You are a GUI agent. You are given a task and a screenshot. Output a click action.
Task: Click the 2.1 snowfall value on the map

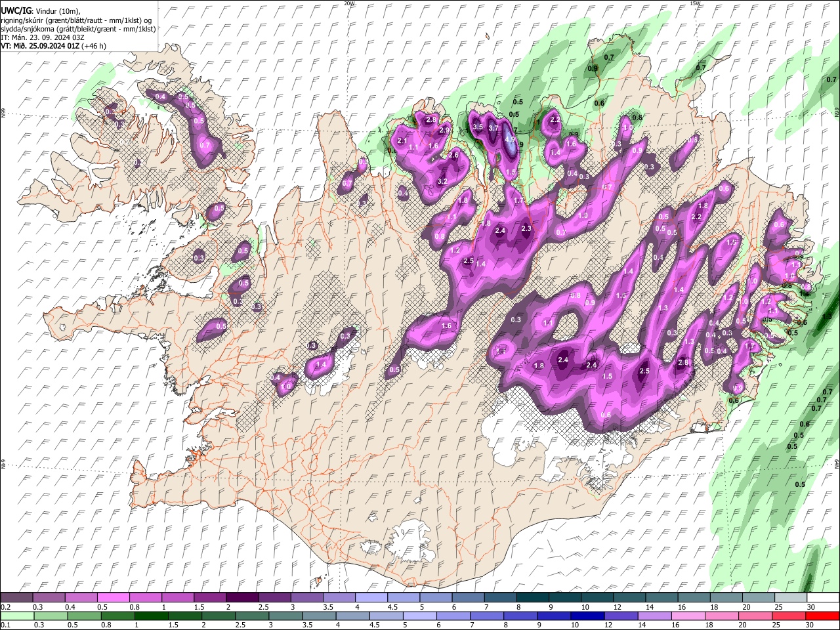402,141
